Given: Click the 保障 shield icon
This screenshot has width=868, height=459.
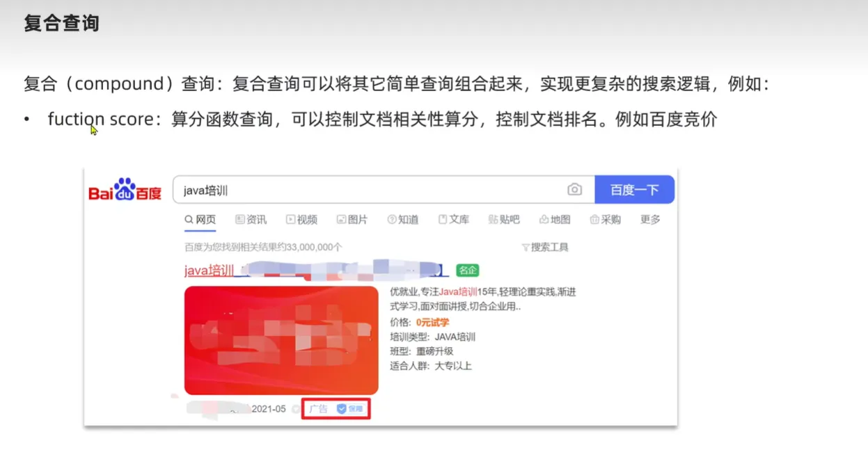Looking at the screenshot, I should coord(342,409).
